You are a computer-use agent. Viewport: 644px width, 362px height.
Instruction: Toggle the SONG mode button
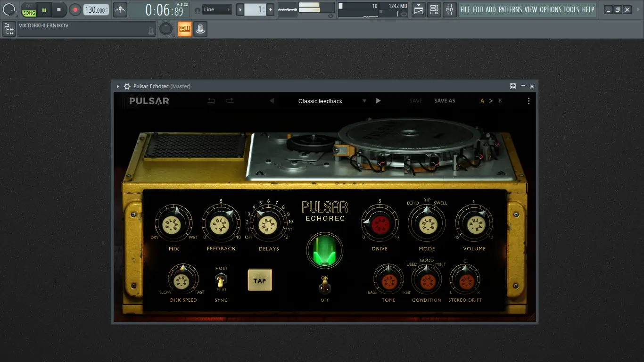pyautogui.click(x=29, y=13)
